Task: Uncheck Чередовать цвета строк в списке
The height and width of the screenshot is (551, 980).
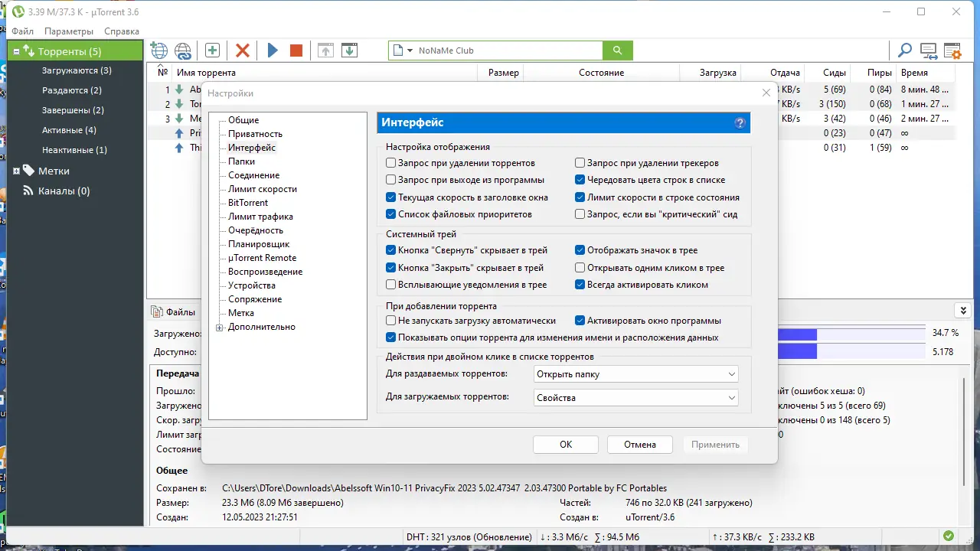Action: [x=580, y=180]
